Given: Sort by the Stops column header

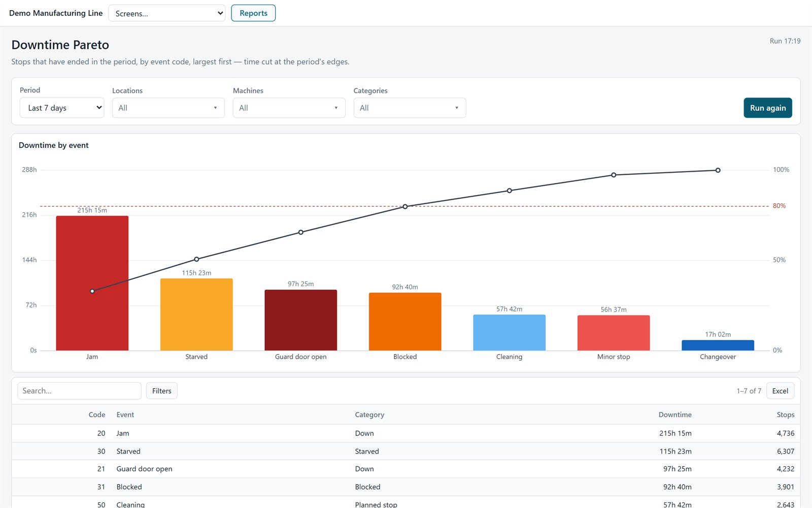Looking at the screenshot, I should coord(786,415).
